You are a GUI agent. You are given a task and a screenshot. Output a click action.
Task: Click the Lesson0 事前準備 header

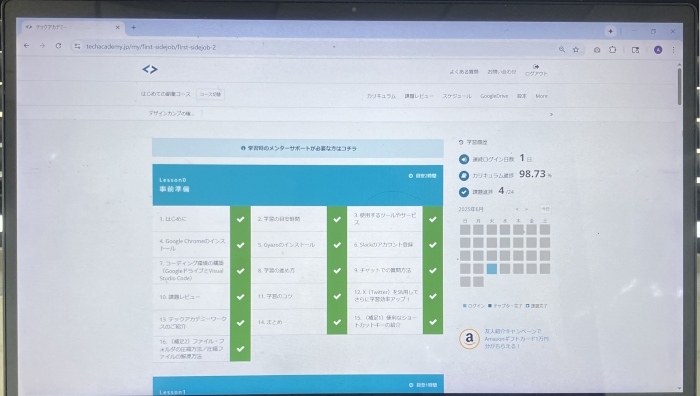298,185
